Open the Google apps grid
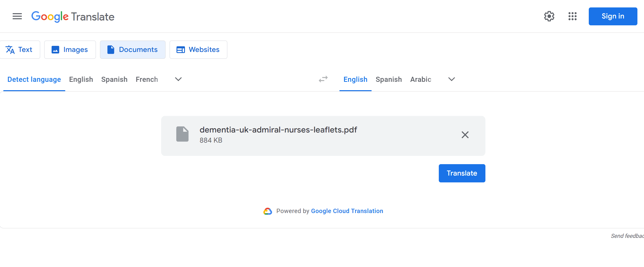The image size is (644, 267). [572, 16]
